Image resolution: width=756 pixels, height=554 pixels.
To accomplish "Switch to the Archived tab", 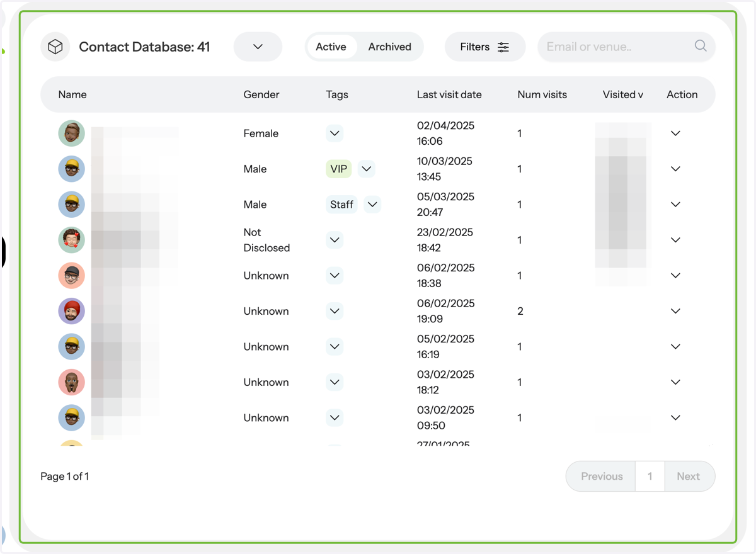I will [390, 47].
